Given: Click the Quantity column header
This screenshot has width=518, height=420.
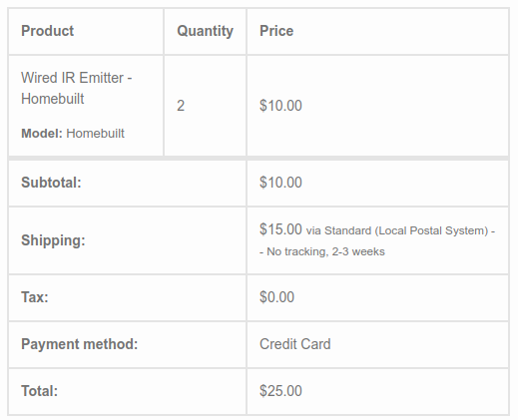Looking at the screenshot, I should pyautogui.click(x=205, y=31).
